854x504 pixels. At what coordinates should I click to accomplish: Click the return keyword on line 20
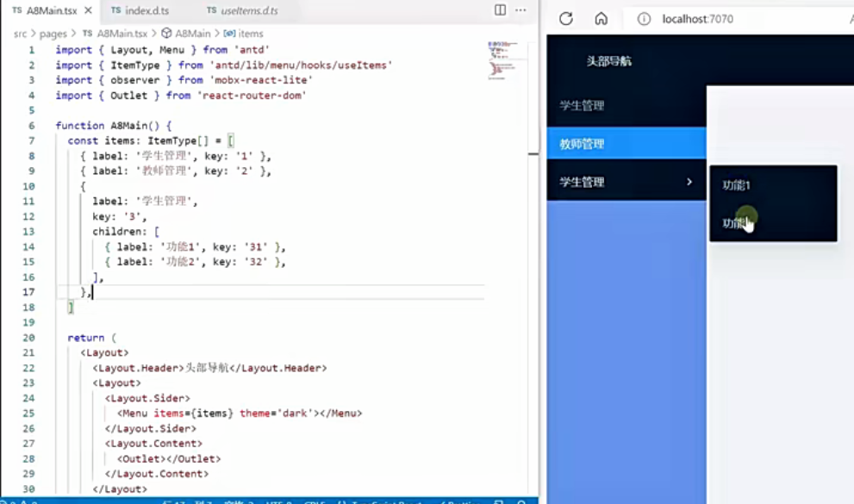[x=85, y=338]
